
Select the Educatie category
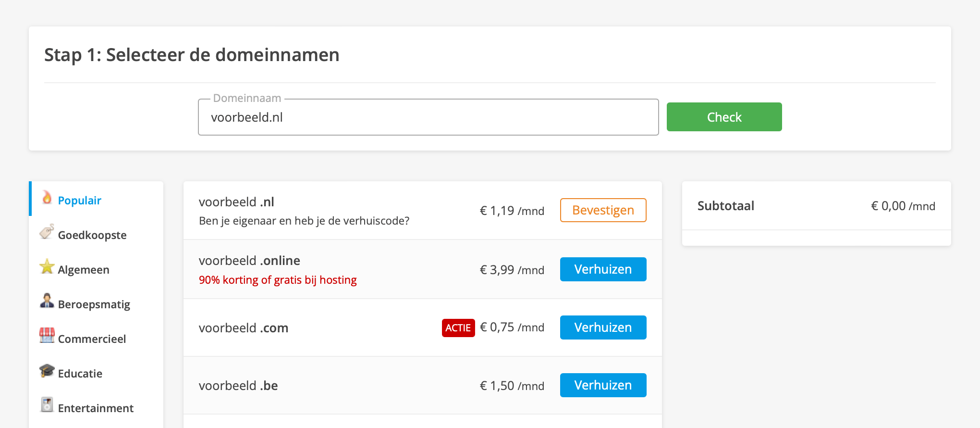pyautogui.click(x=97, y=372)
